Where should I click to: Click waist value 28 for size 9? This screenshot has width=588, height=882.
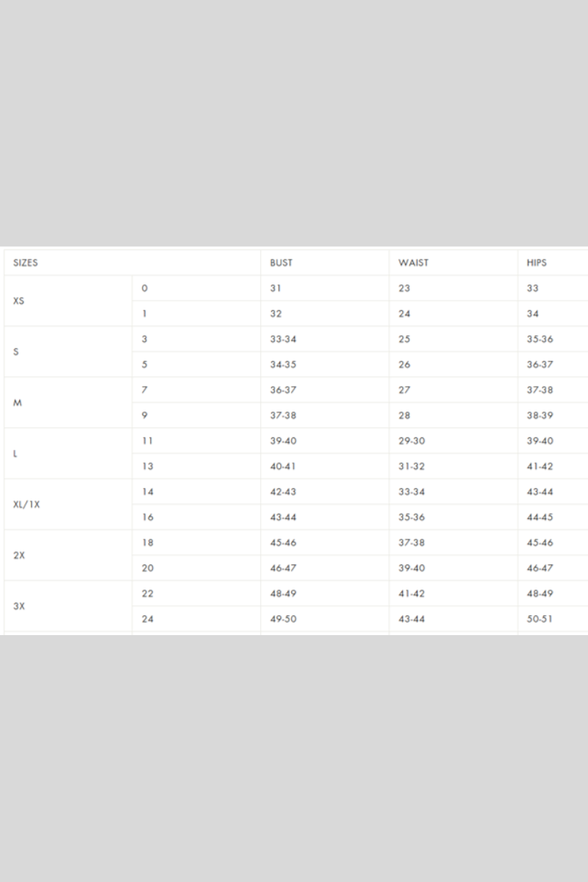(404, 415)
